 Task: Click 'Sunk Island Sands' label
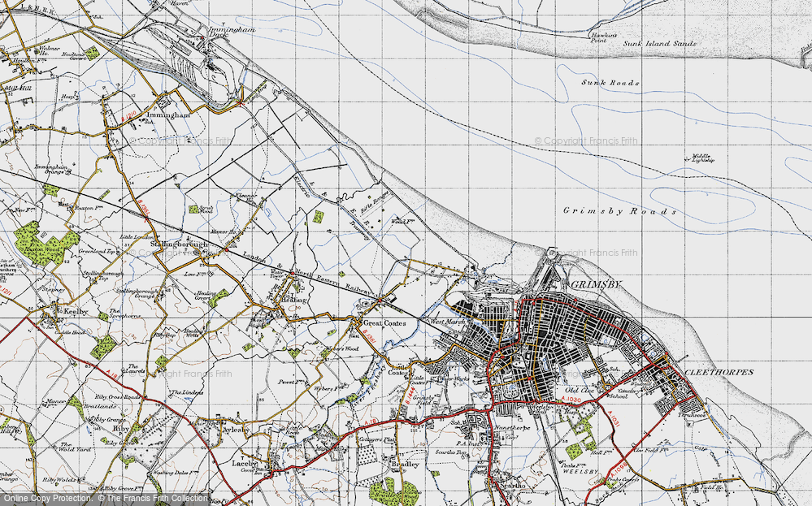(x=660, y=44)
